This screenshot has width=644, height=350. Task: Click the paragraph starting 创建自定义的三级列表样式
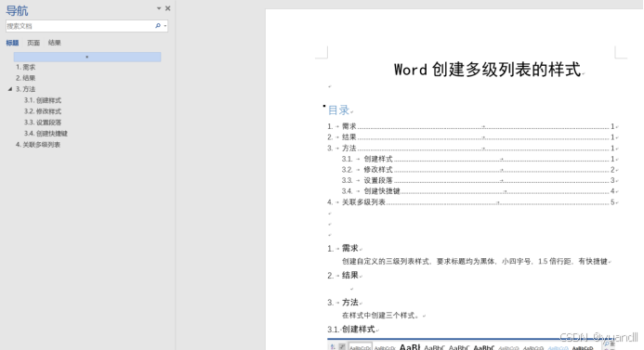(475, 262)
